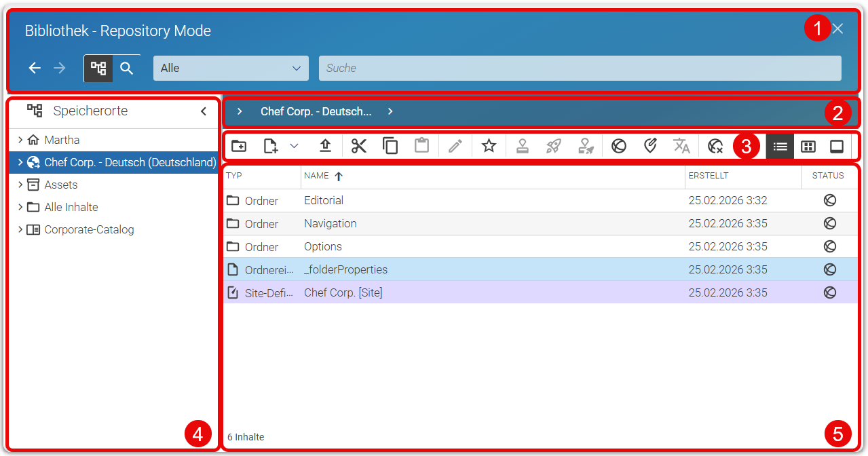Click the translate icon in toolbar
The image size is (868, 456).
tap(681, 146)
